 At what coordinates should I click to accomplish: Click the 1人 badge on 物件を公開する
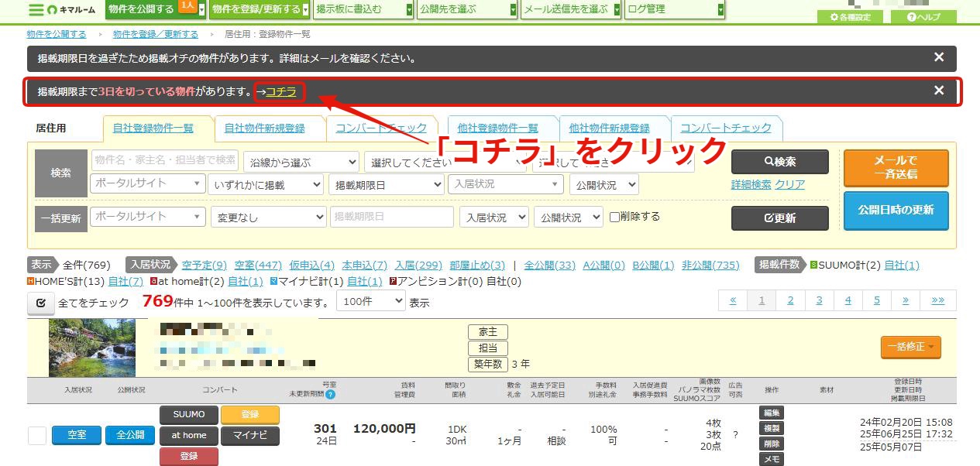point(187,5)
